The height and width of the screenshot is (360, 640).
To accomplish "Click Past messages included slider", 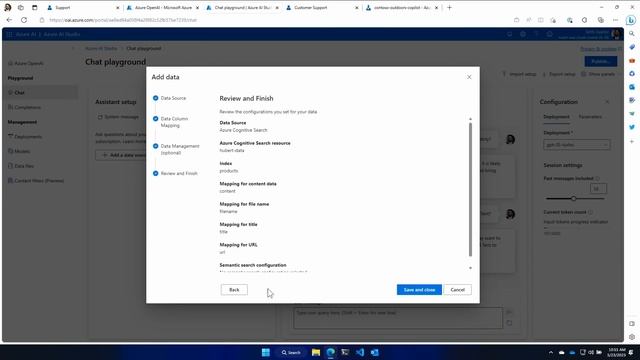I will (575, 199).
